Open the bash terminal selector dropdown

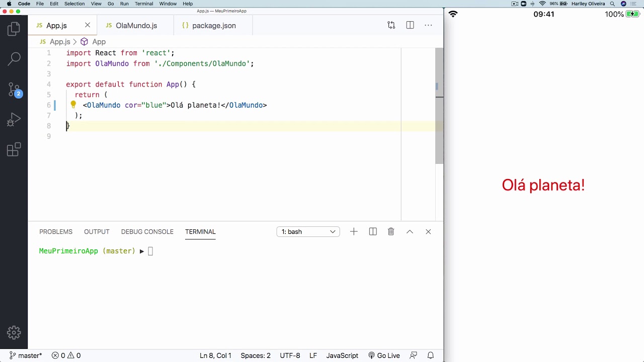point(308,232)
